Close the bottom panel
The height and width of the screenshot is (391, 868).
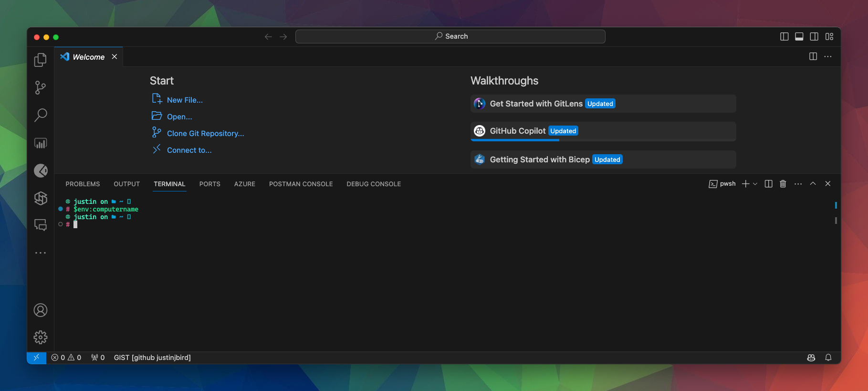tap(828, 184)
